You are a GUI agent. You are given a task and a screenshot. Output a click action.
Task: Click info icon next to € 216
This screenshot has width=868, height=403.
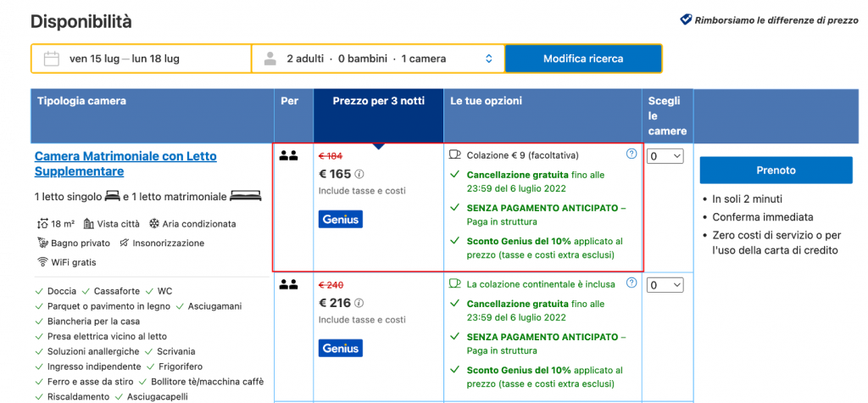(359, 302)
